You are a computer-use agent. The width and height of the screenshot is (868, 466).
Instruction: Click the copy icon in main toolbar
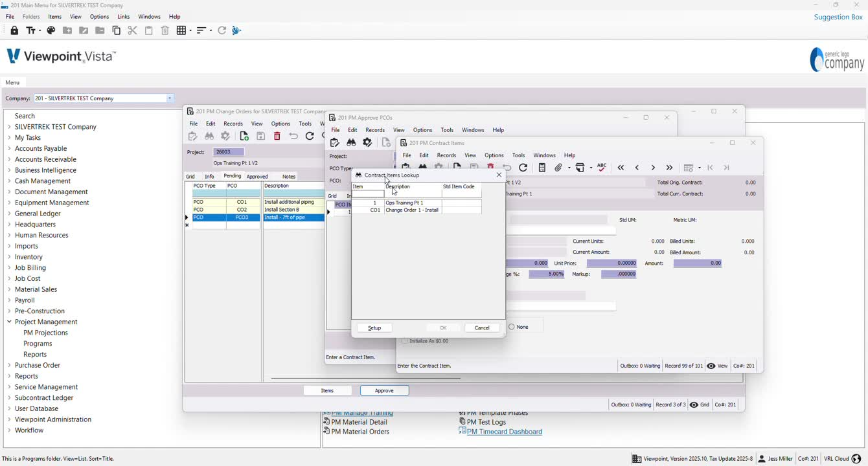tap(117, 30)
